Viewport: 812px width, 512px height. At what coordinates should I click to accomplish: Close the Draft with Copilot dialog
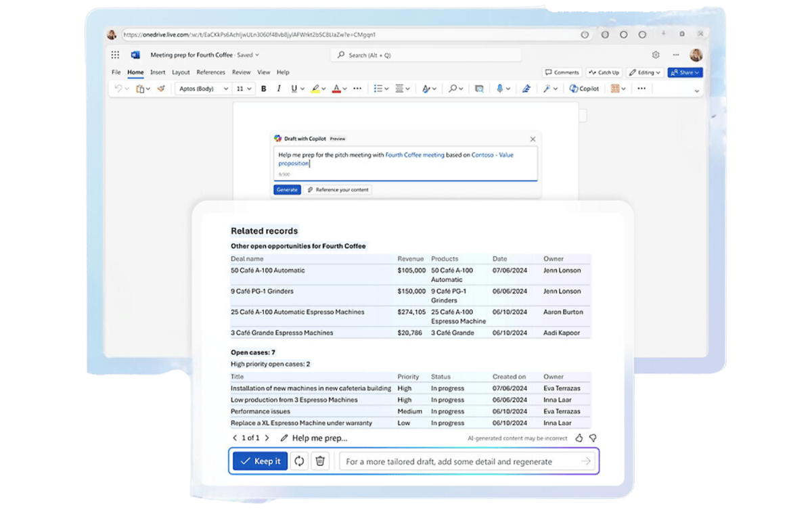click(533, 139)
